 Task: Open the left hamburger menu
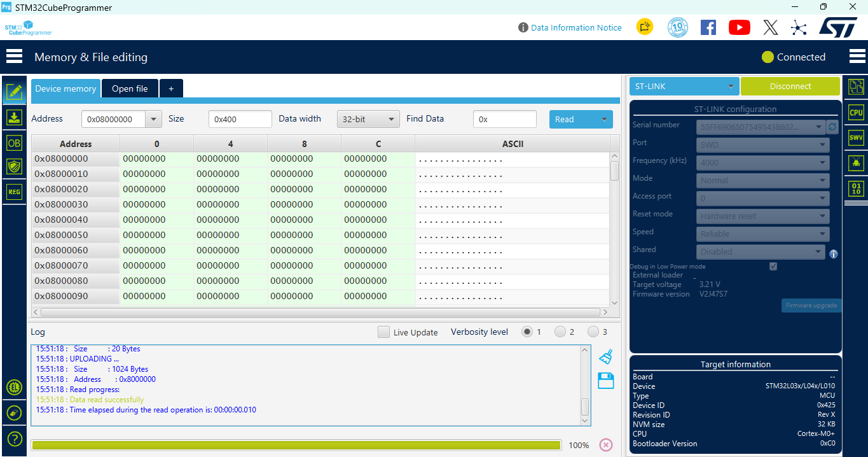[14, 57]
